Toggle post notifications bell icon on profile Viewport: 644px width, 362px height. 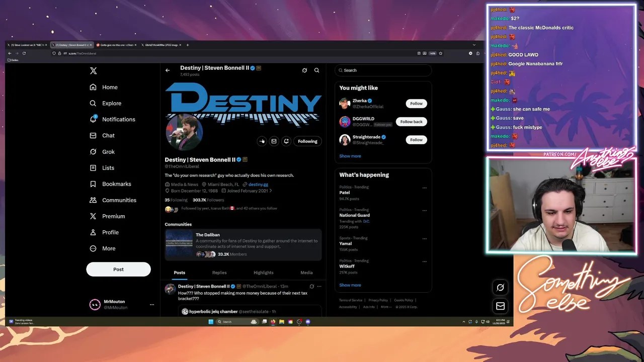(x=286, y=141)
